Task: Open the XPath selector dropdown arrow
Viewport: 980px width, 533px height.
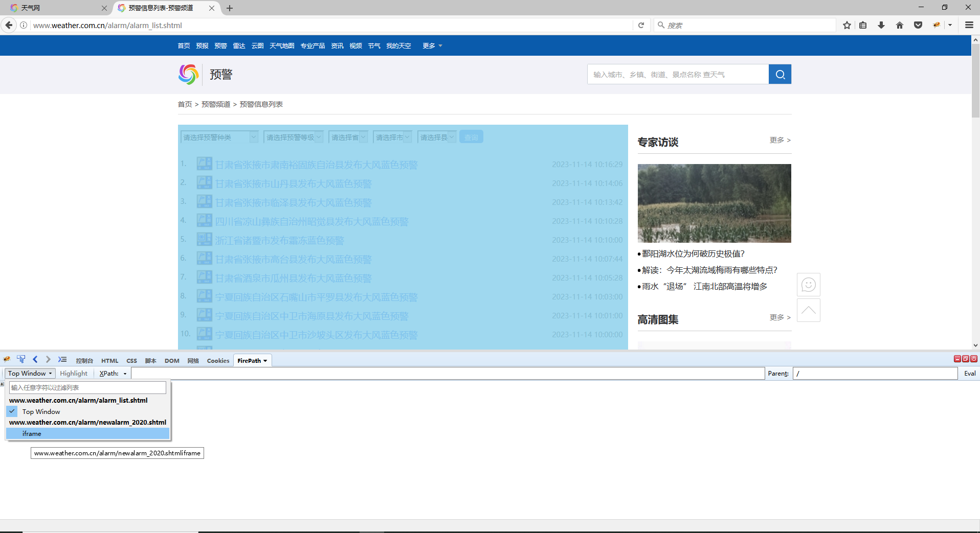Action: coord(125,373)
